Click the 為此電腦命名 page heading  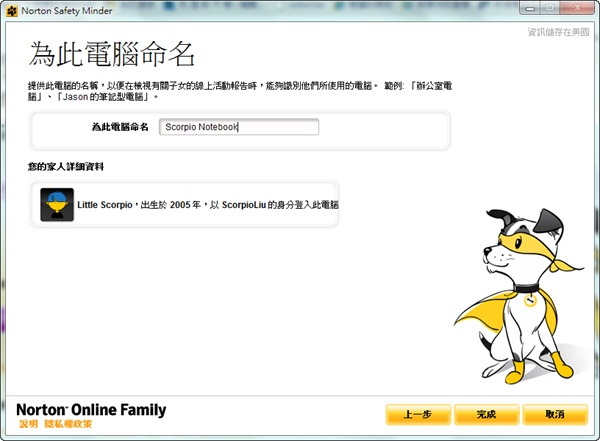coord(112,54)
